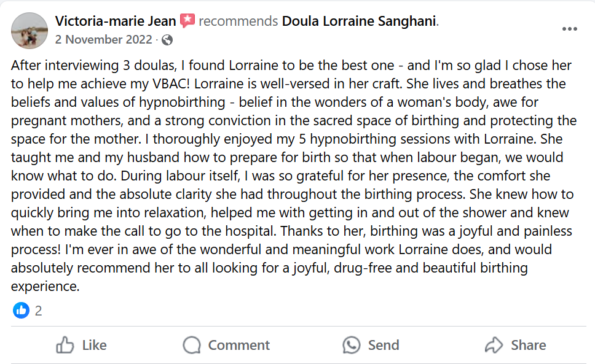
Task: Open Victoria-marie Jean's profile picture
Action: (x=30, y=30)
